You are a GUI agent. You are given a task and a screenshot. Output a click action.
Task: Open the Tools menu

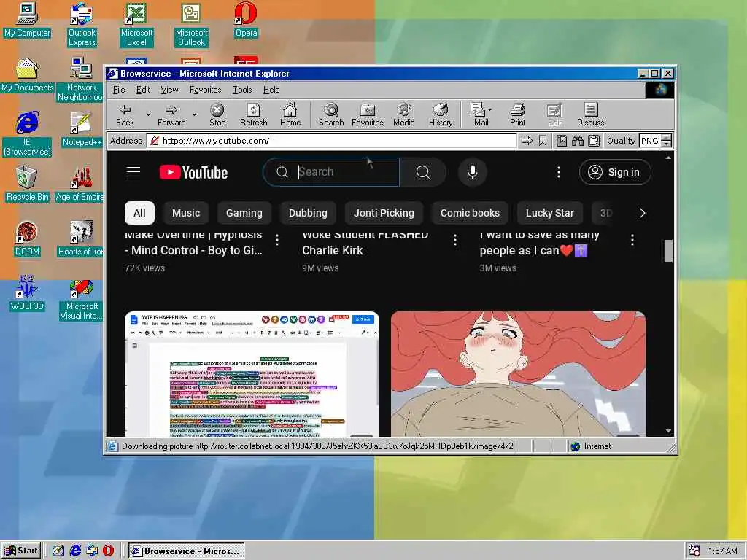(242, 90)
